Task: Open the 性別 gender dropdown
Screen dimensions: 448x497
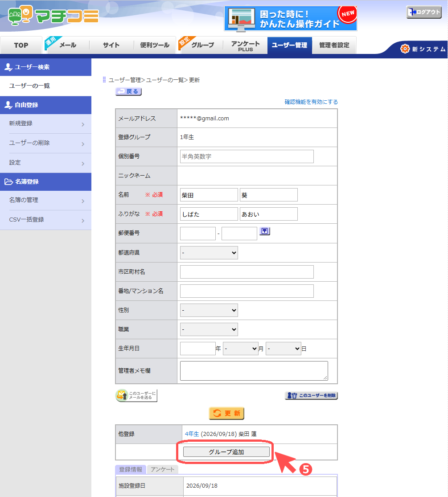Action: (x=209, y=310)
